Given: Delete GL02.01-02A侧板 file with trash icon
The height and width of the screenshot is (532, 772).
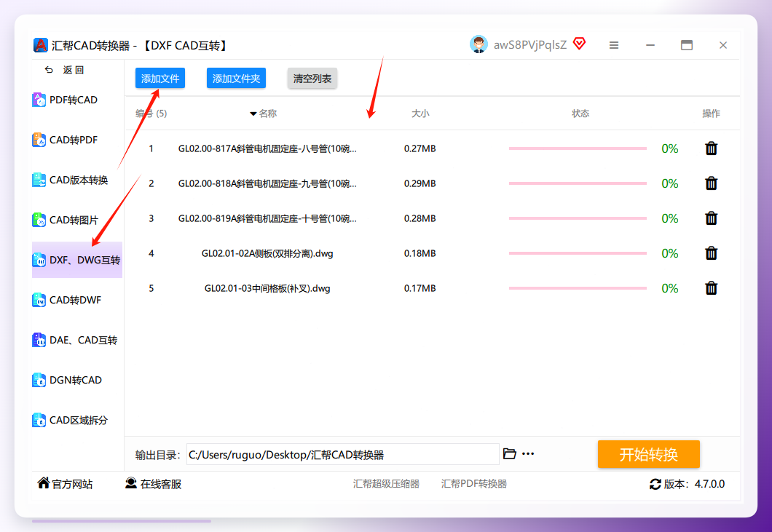Looking at the screenshot, I should point(711,253).
